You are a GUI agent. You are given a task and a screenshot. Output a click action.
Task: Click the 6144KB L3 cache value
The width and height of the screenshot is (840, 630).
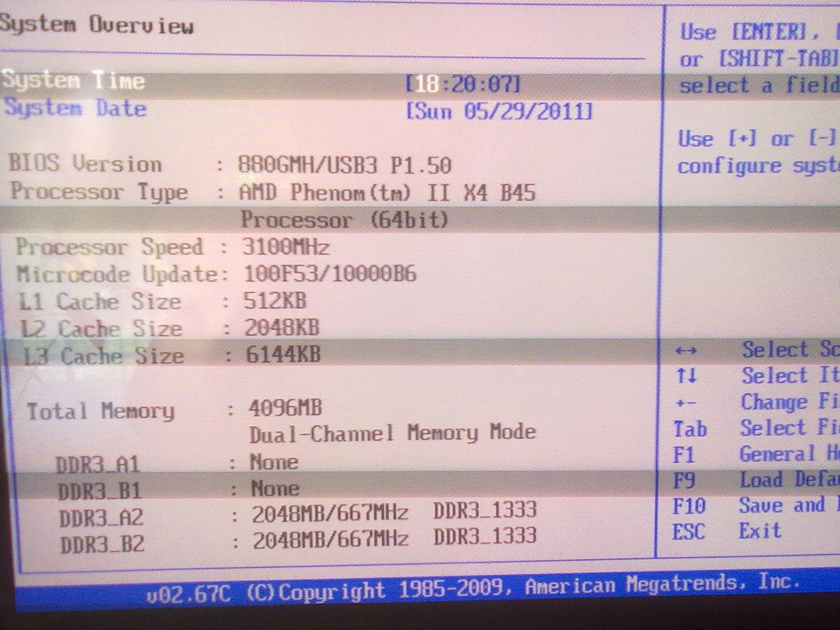[283, 354]
